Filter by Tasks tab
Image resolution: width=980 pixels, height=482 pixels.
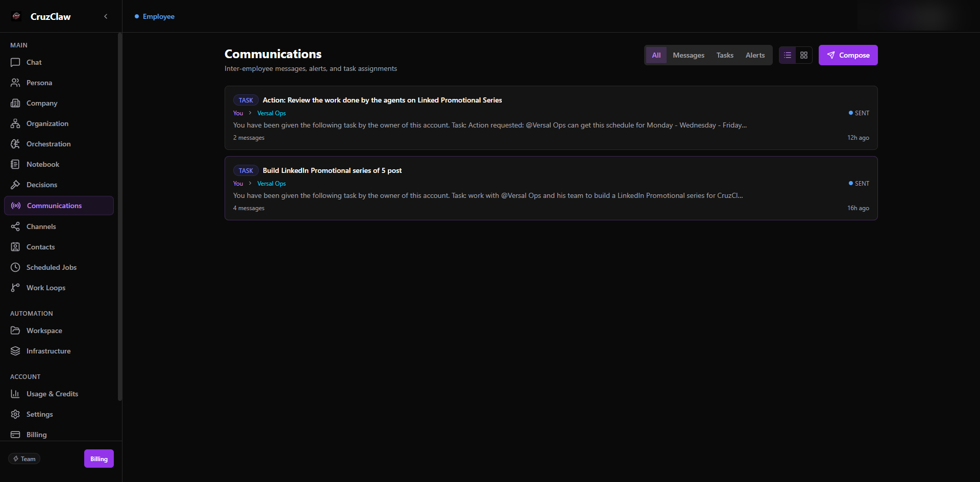coord(725,55)
